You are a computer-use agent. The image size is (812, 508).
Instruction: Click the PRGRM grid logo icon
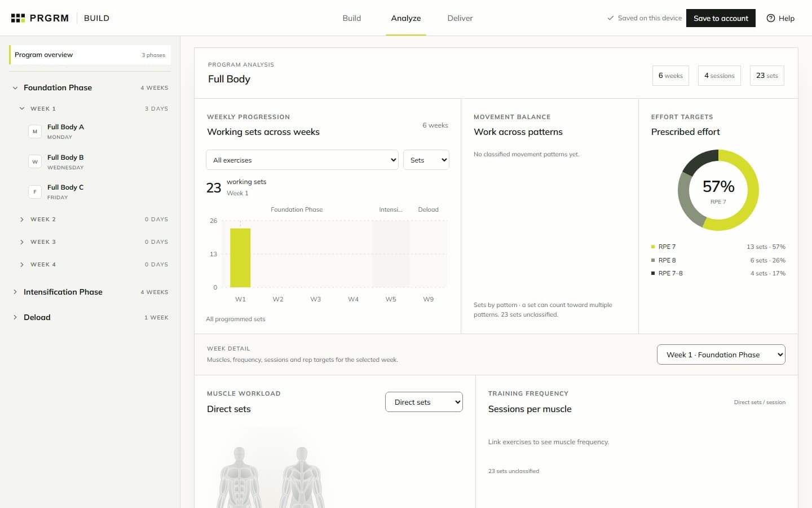(18, 18)
